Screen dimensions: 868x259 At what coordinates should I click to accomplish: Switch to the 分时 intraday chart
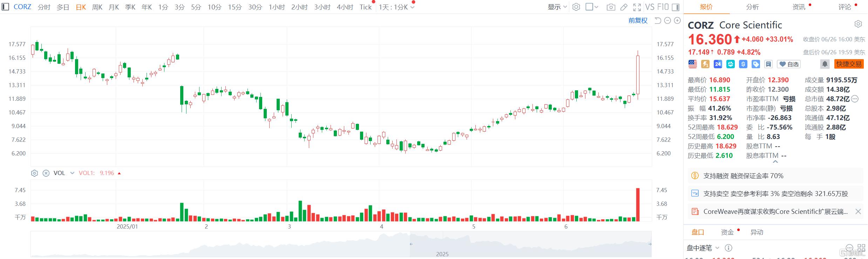44,7
